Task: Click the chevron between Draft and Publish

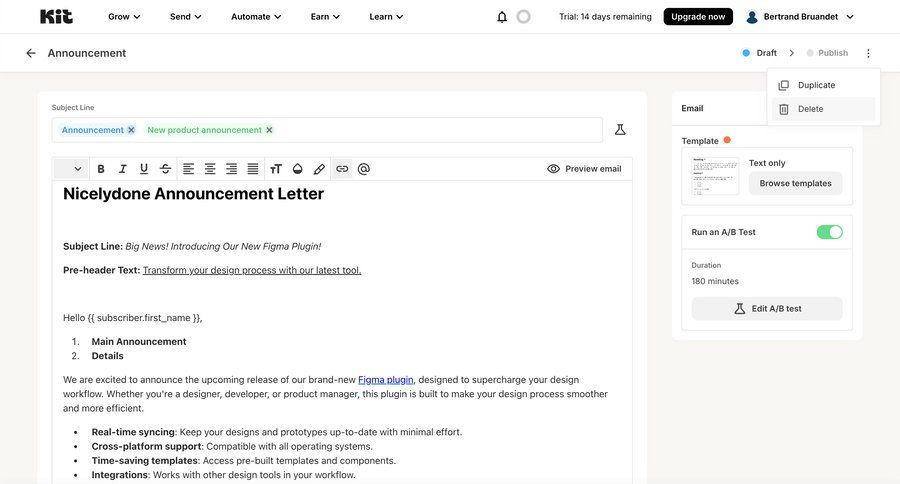Action: [792, 53]
